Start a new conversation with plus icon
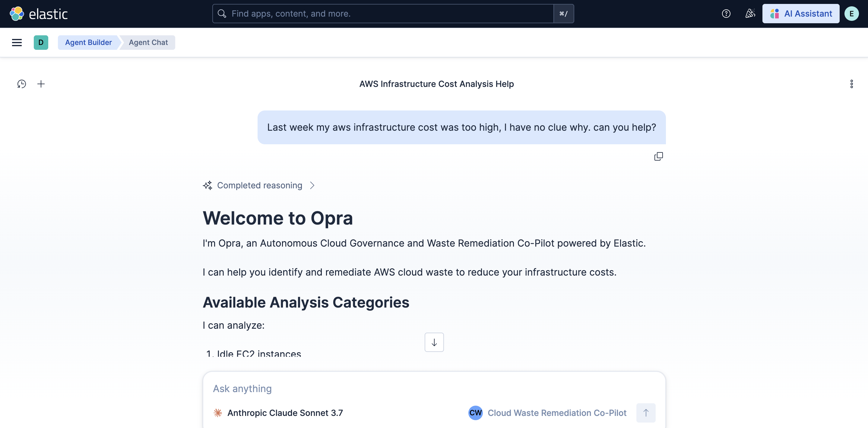This screenshot has width=868, height=428. tap(41, 84)
